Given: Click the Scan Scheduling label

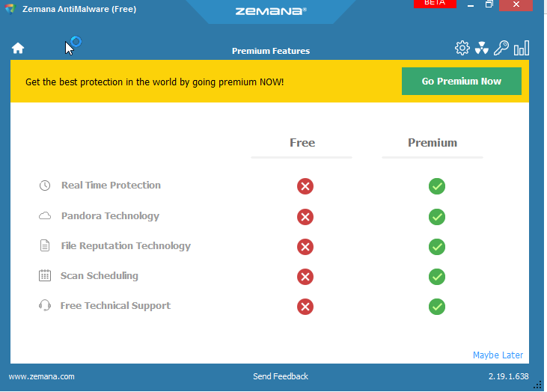Looking at the screenshot, I should coord(100,276).
